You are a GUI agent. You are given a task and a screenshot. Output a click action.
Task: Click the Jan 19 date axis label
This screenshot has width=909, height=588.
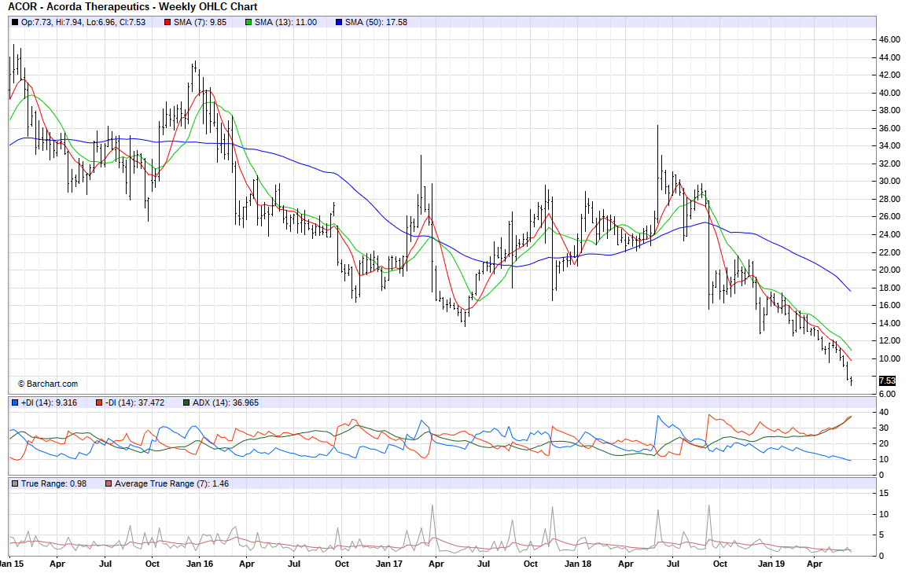[770, 564]
